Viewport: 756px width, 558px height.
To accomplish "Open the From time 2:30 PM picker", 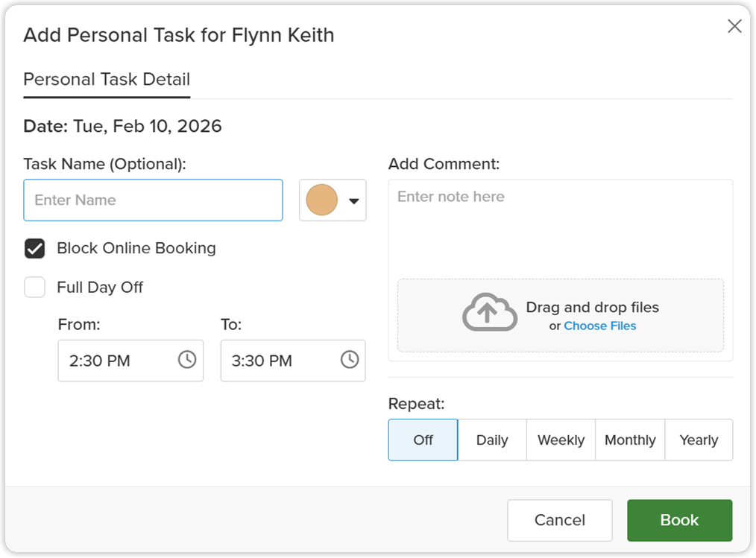I will click(x=130, y=361).
